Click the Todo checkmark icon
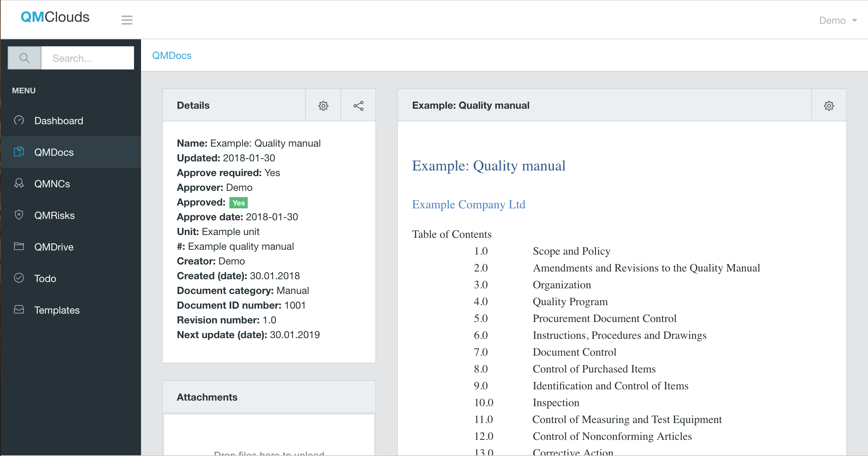868x456 pixels. pyautogui.click(x=19, y=278)
